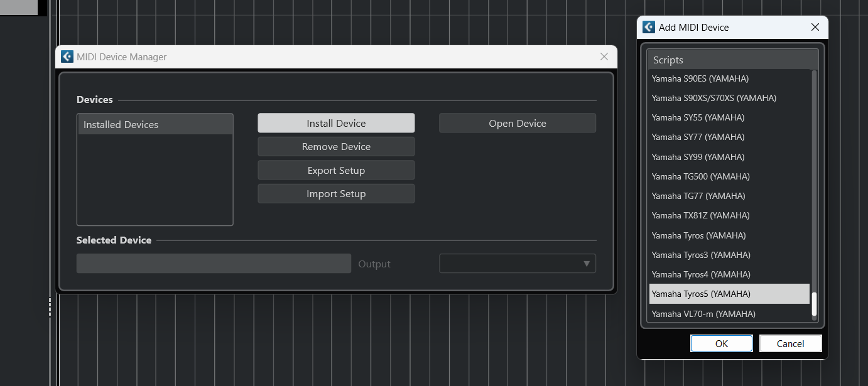Click the Export Setup button
The image size is (868, 386).
tap(336, 170)
